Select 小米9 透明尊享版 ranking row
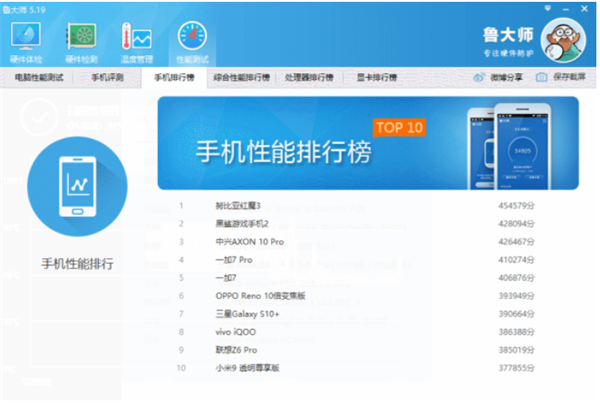 (357, 368)
